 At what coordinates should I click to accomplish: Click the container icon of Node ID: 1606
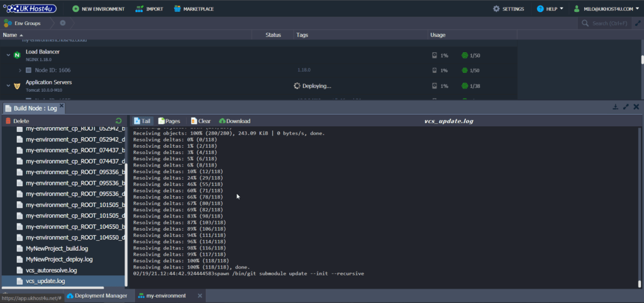coord(28,70)
